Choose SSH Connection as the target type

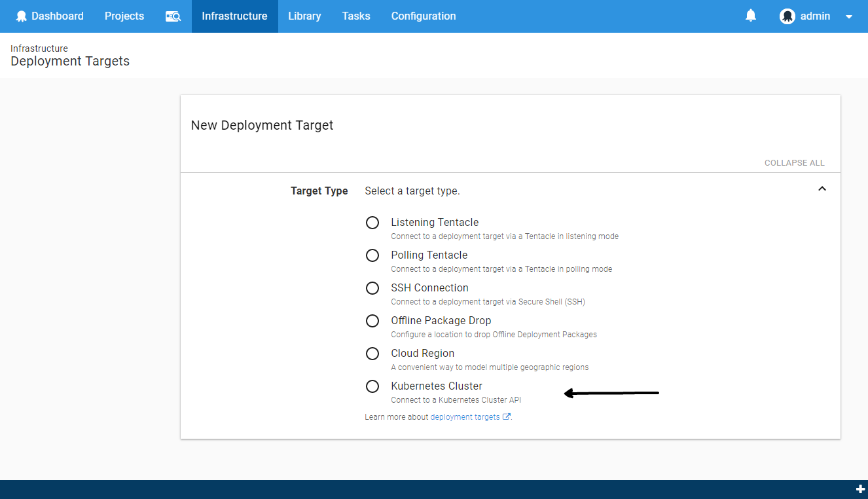coord(372,288)
